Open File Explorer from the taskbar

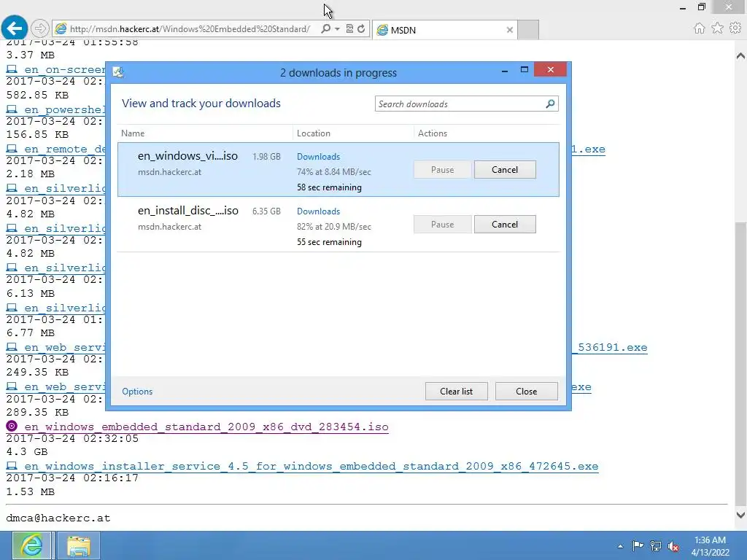click(79, 545)
